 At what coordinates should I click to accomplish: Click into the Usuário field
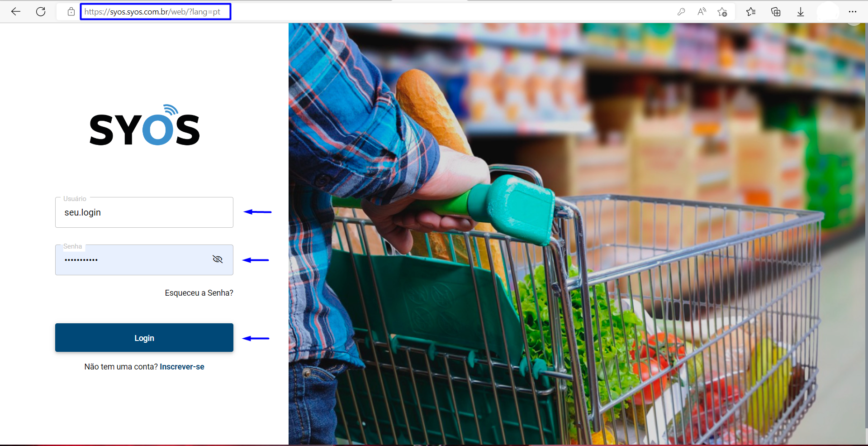[x=144, y=212]
